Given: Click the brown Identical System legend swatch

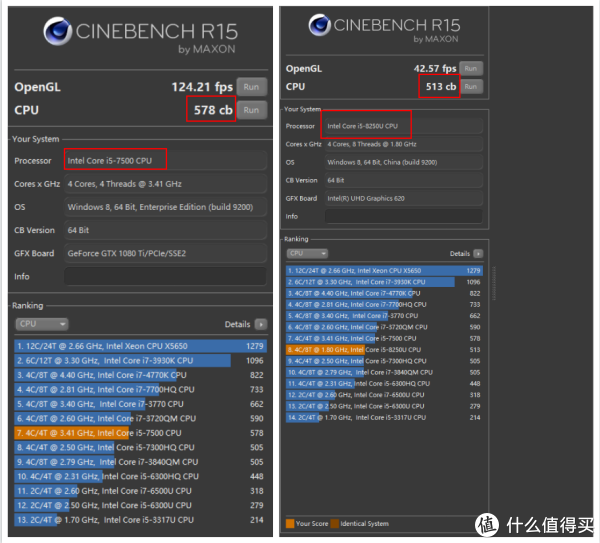Looking at the screenshot, I should click(335, 523).
